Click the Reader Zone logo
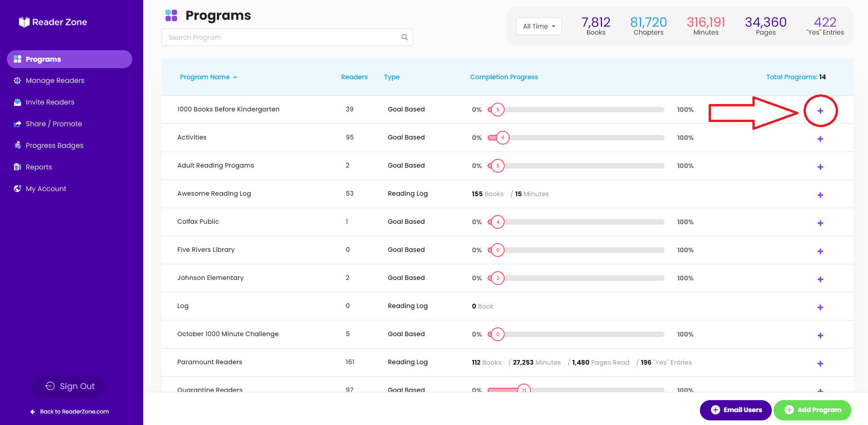 coord(52,22)
